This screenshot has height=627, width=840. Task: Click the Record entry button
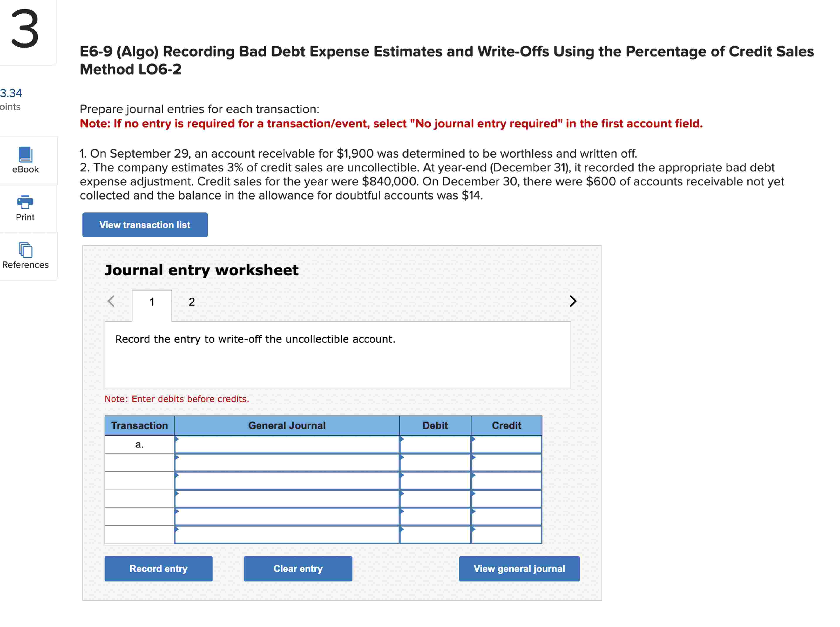tap(158, 569)
